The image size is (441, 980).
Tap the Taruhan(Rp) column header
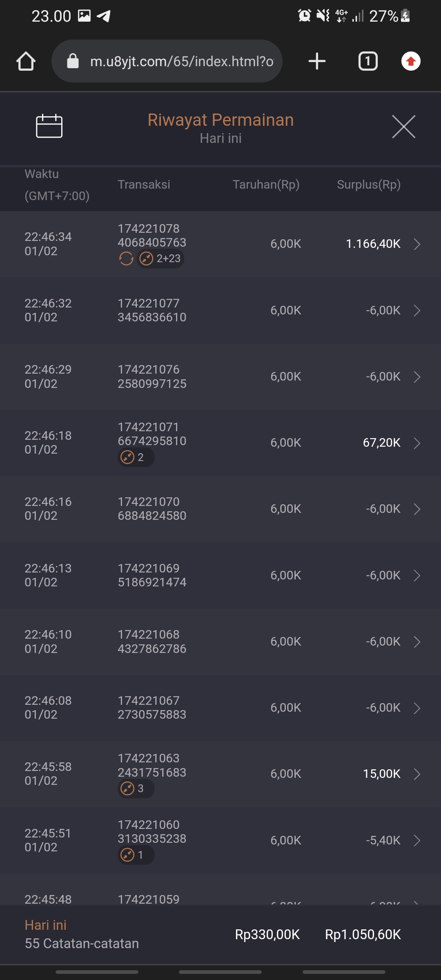coord(266,185)
